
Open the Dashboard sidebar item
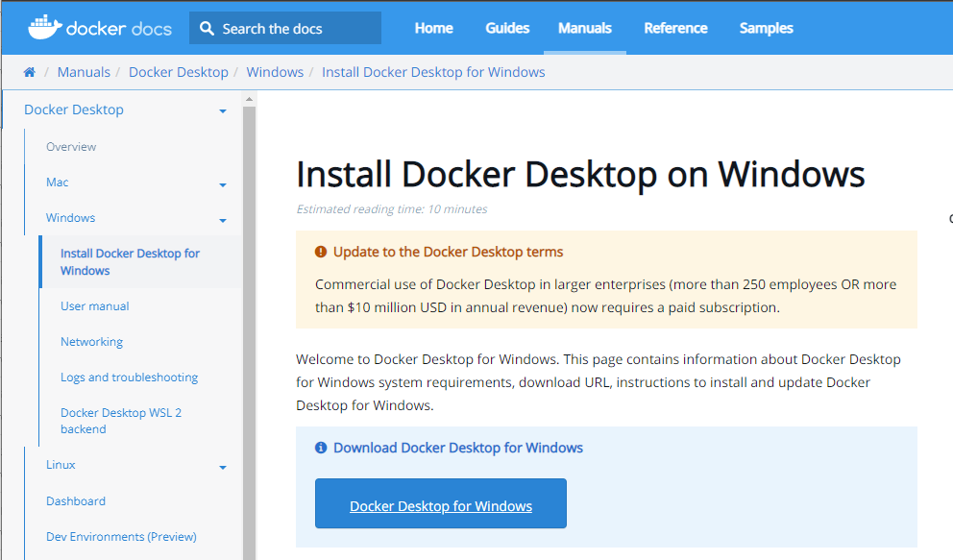pos(76,501)
